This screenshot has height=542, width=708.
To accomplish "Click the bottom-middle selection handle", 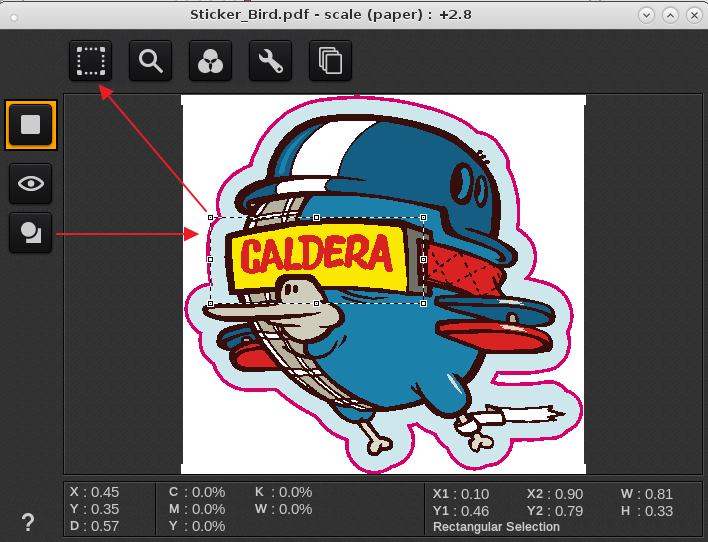I will coord(317,304).
